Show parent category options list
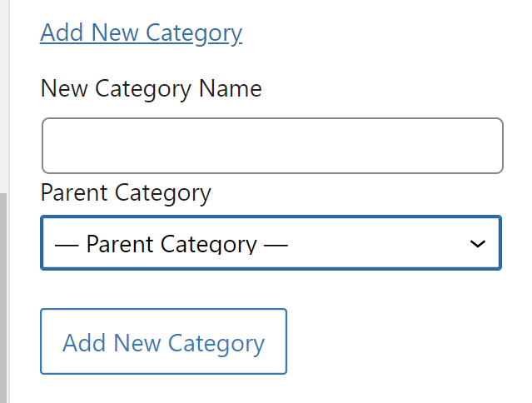This screenshot has height=403, width=532. tap(271, 243)
